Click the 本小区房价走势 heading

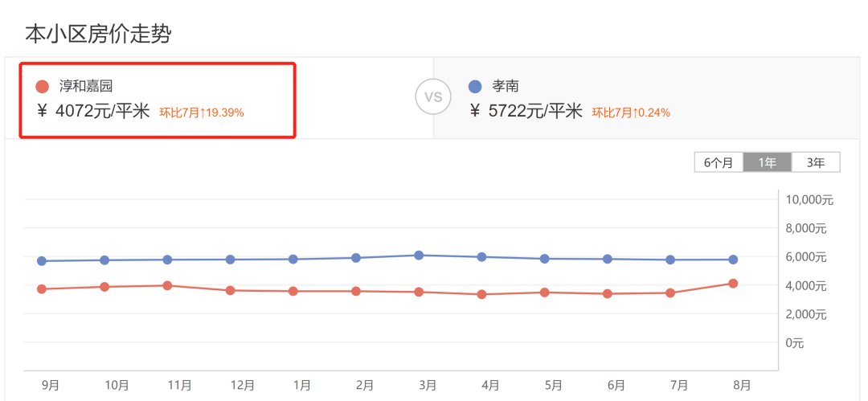tap(98, 34)
